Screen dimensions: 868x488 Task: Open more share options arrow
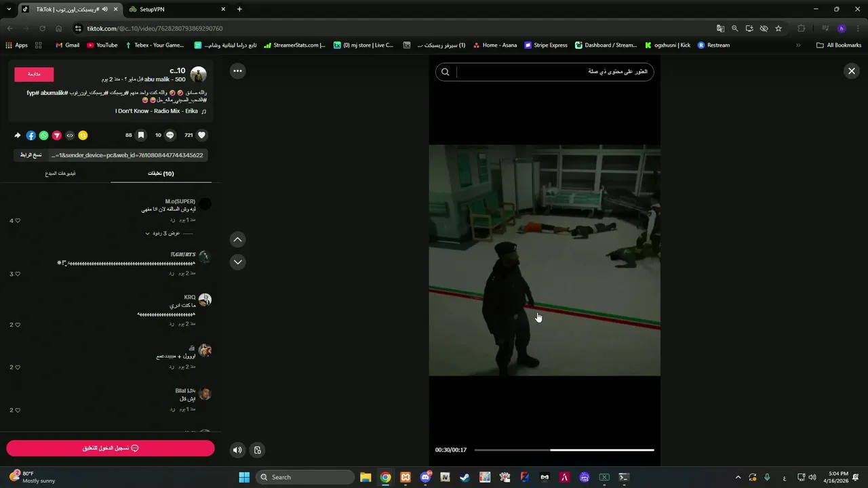[18, 136]
